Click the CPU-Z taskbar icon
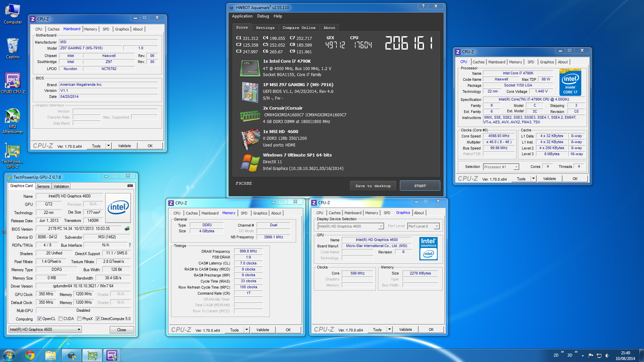This screenshot has height=362, width=644. [x=112, y=355]
